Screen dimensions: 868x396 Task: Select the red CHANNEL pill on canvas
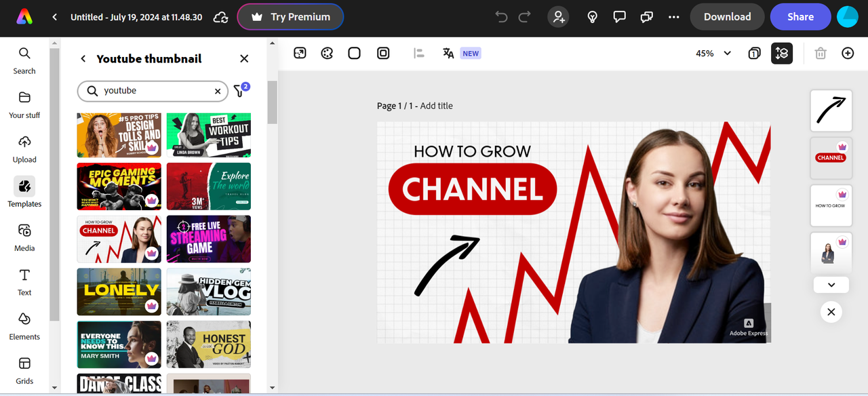point(473,189)
